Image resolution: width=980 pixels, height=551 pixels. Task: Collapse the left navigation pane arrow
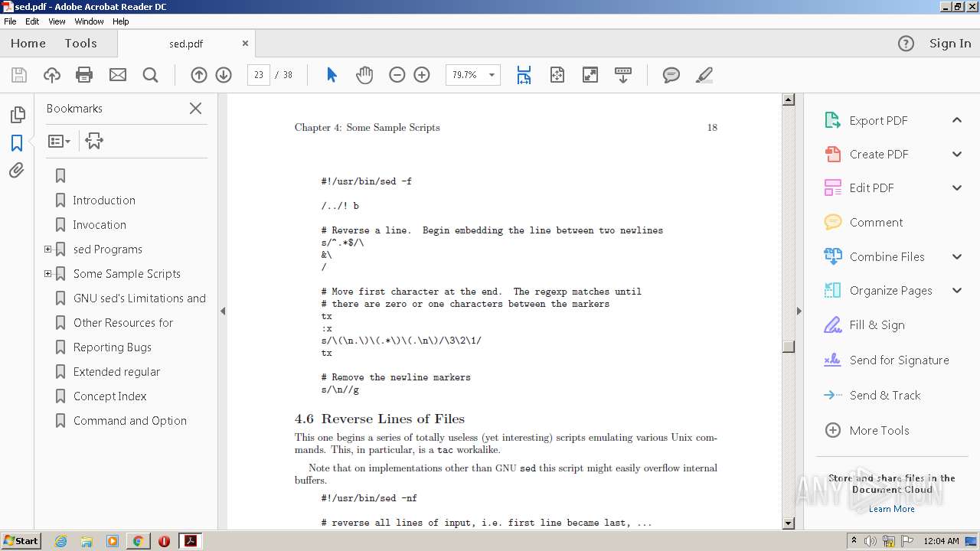223,311
